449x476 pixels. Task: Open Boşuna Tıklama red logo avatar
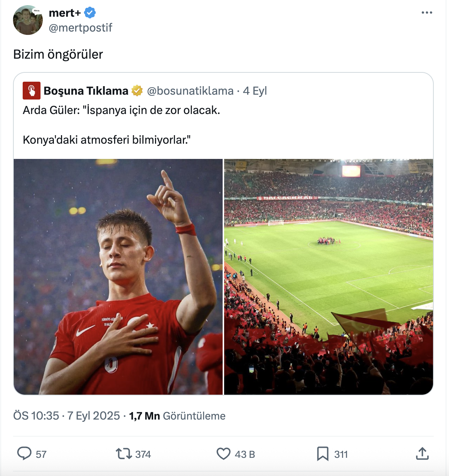(32, 91)
